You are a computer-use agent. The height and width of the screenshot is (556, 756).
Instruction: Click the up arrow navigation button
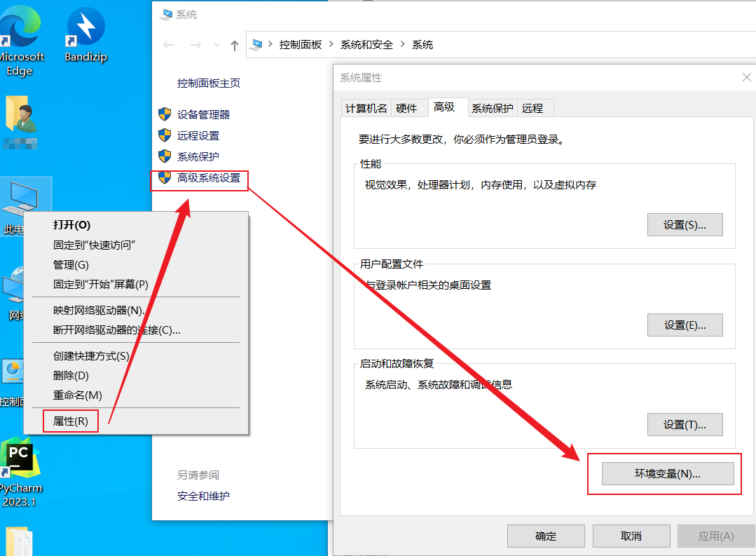[235, 45]
